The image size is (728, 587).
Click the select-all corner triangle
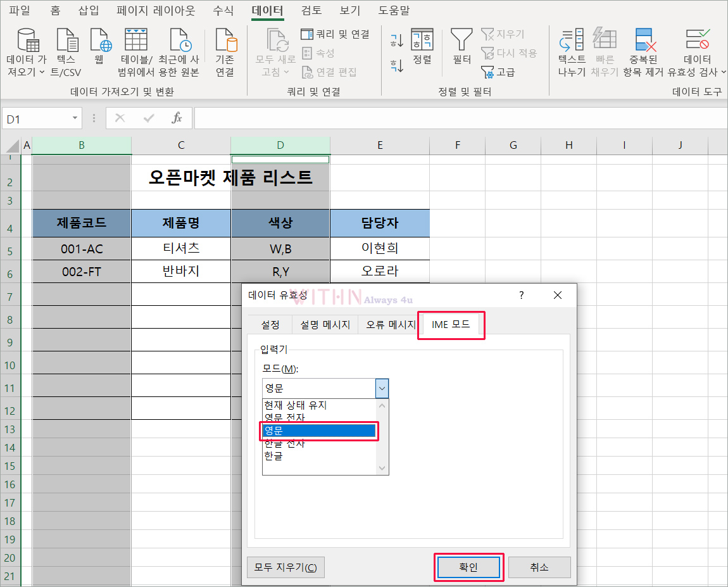(x=13, y=146)
